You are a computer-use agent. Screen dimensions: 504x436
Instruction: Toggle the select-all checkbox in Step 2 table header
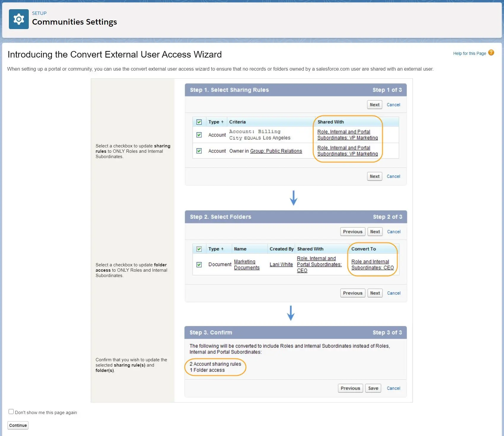coord(199,249)
